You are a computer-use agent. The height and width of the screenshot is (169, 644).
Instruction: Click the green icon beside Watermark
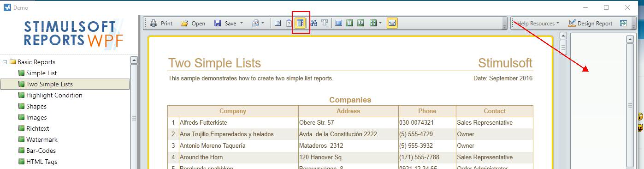[21, 139]
